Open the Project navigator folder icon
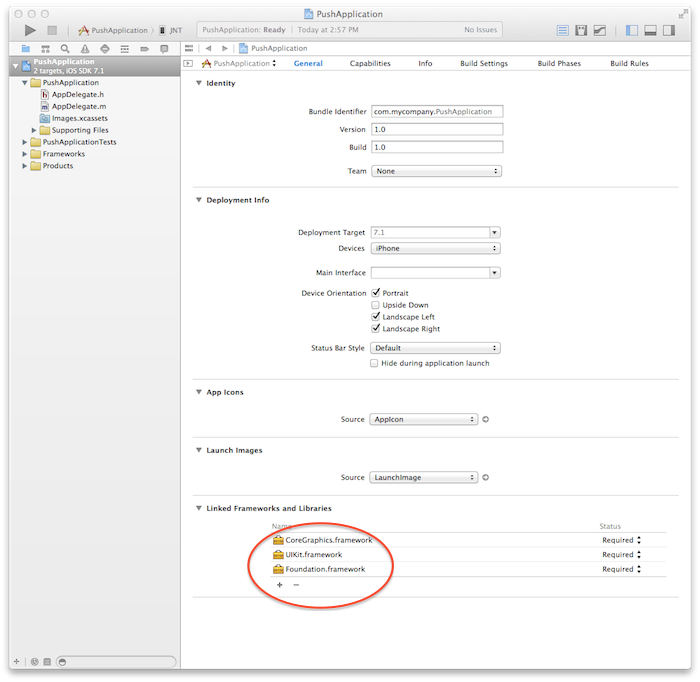The height and width of the screenshot is (682, 700). coord(25,49)
